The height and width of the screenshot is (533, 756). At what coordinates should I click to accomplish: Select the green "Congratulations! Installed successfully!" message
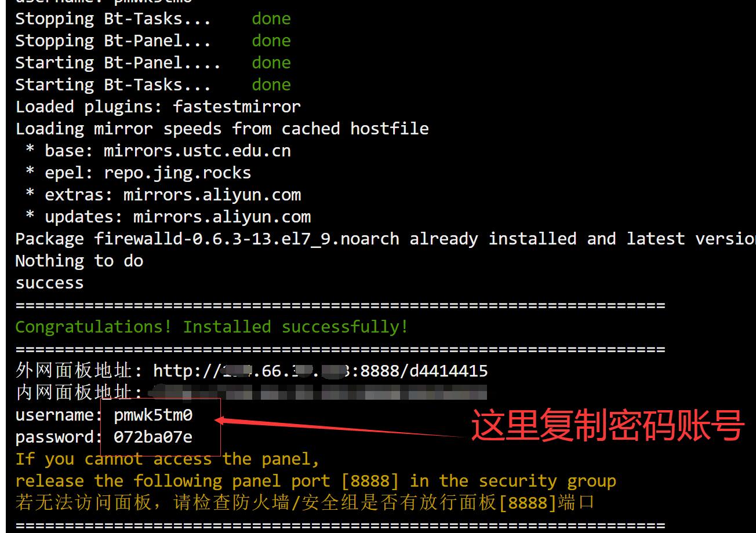pos(212,327)
